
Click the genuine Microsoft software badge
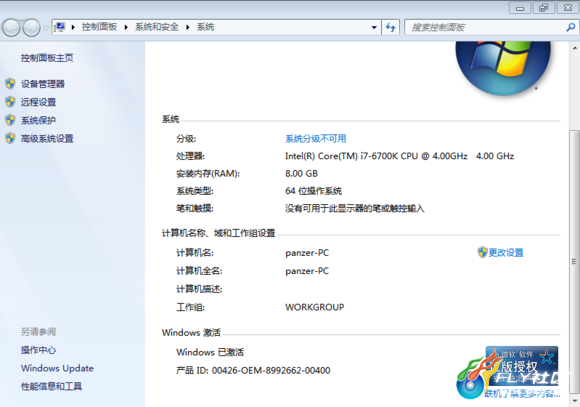[522, 367]
